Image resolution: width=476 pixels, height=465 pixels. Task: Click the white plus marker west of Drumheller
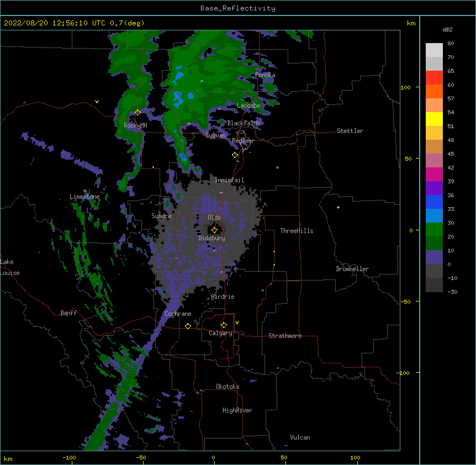tap(338, 207)
